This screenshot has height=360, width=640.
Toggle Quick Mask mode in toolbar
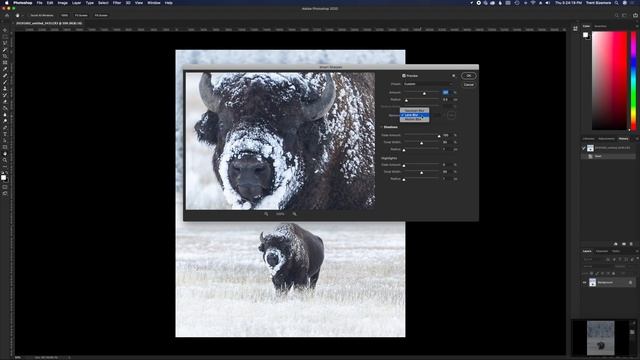5,187
